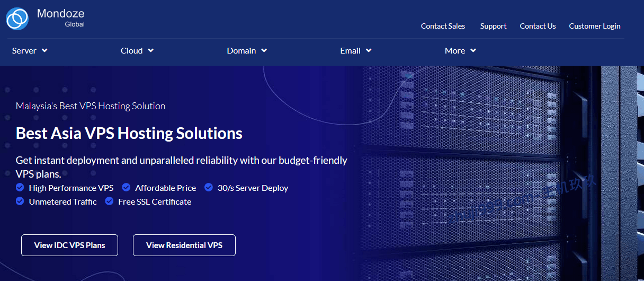
Task: Click the 30/s Server Deploy checkmark icon
Action: (x=209, y=188)
